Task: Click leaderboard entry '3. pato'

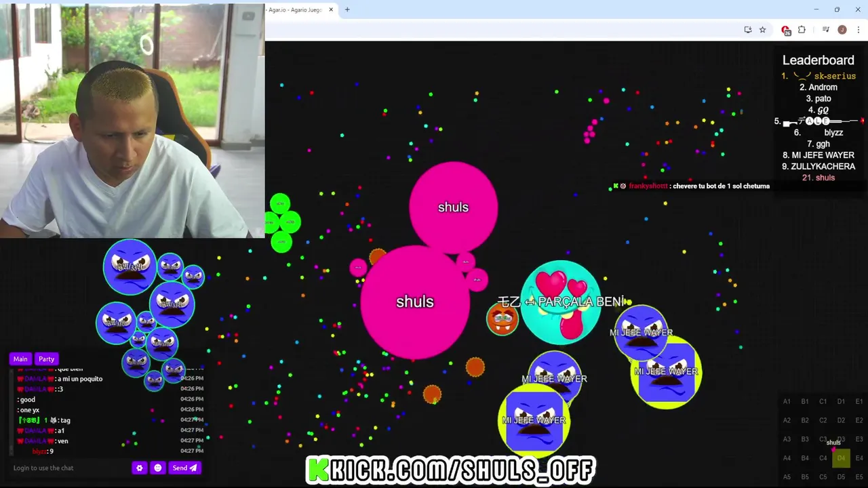Action: pyautogui.click(x=818, y=99)
